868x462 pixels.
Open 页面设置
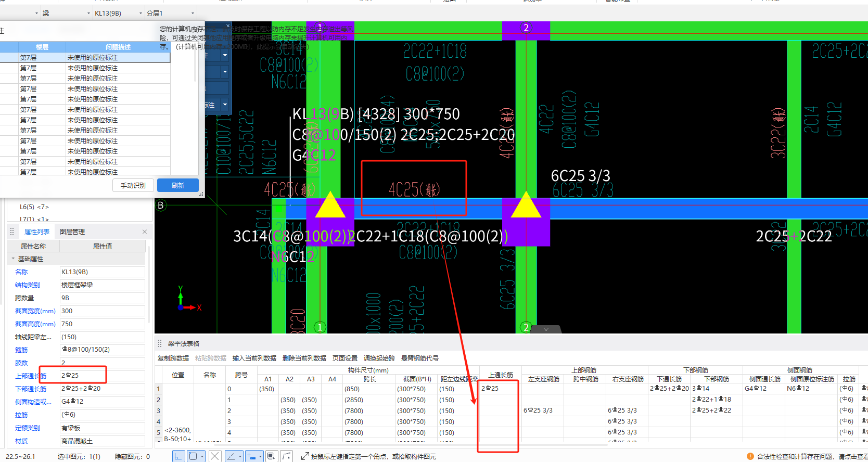point(345,358)
